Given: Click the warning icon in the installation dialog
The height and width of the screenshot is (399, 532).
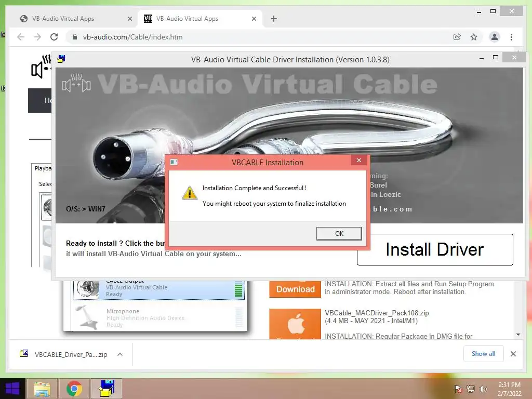Looking at the screenshot, I should point(189,193).
